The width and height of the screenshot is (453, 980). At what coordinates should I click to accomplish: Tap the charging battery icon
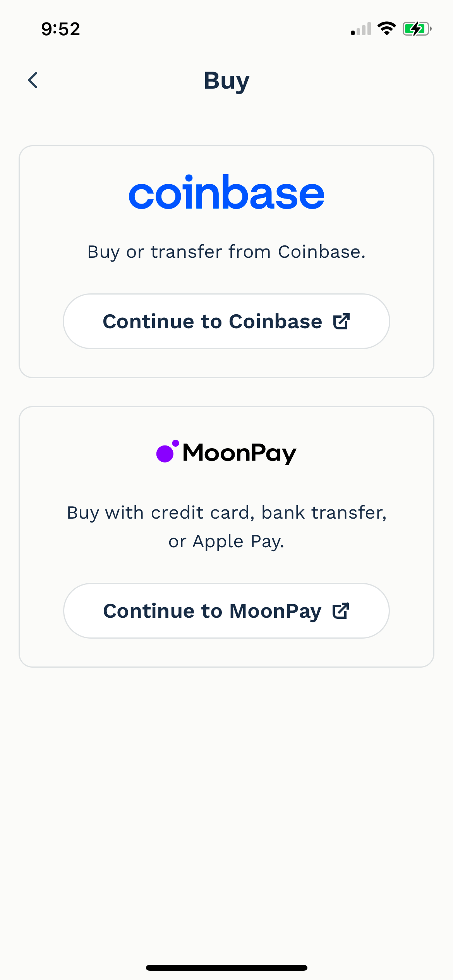click(417, 29)
